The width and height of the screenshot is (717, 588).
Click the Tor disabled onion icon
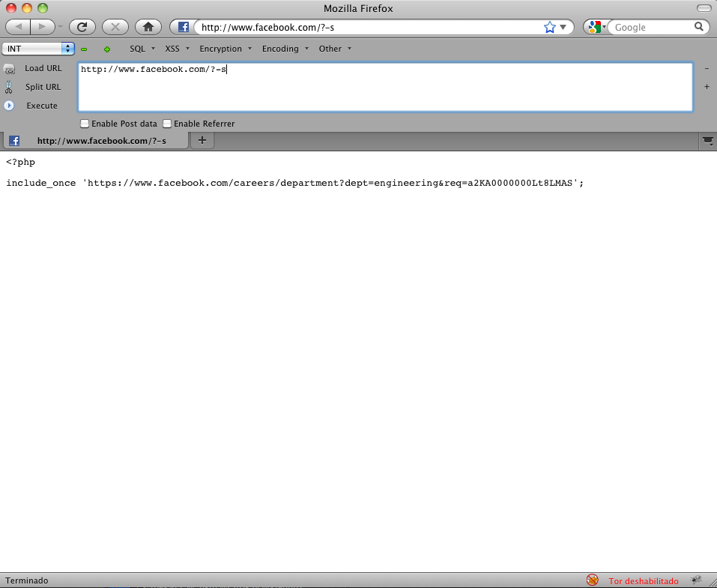pyautogui.click(x=592, y=581)
